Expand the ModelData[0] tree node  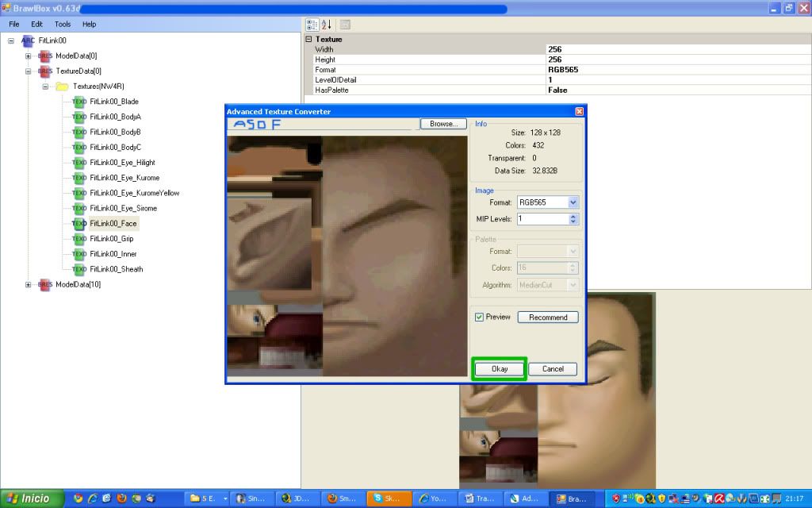click(x=29, y=56)
